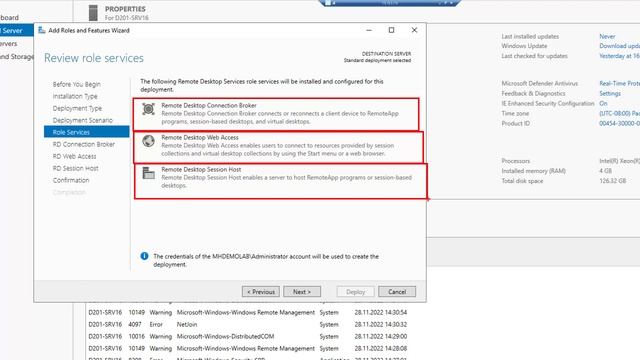Screen dimensions: 640x360
Task: Click the Total disk space 126.32 GB value
Action: pyautogui.click(x=613, y=181)
